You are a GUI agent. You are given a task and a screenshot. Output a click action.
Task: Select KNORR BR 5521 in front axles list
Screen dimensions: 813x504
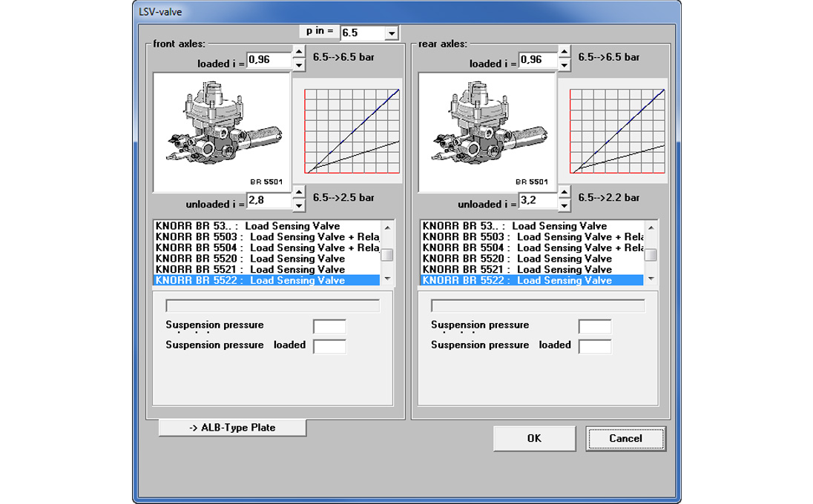point(266,269)
